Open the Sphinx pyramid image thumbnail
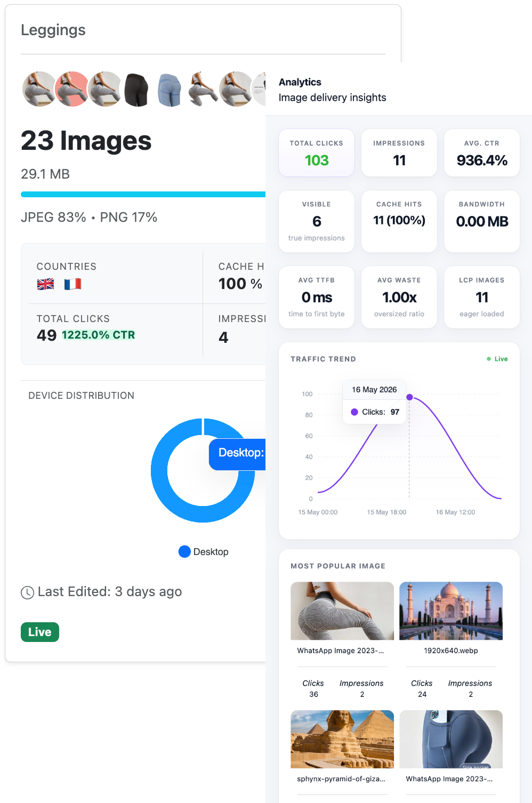The width and height of the screenshot is (532, 803). click(342, 739)
